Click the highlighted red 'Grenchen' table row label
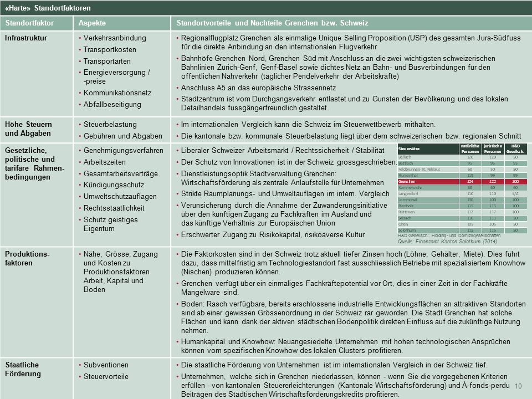The height and width of the screenshot is (399, 532). coord(407,182)
